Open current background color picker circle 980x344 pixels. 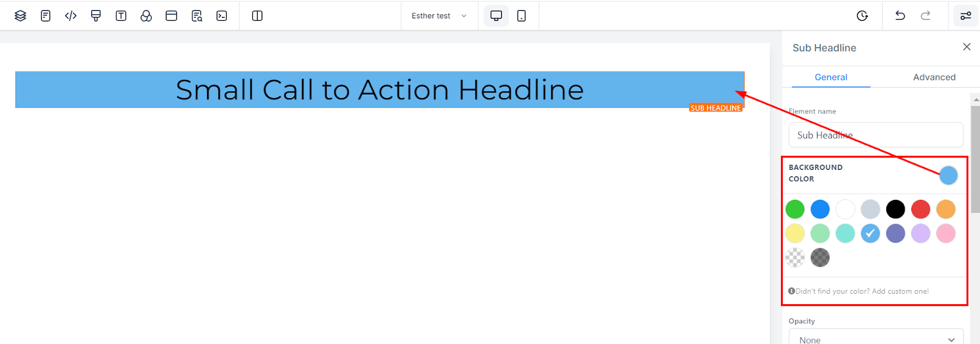[948, 175]
